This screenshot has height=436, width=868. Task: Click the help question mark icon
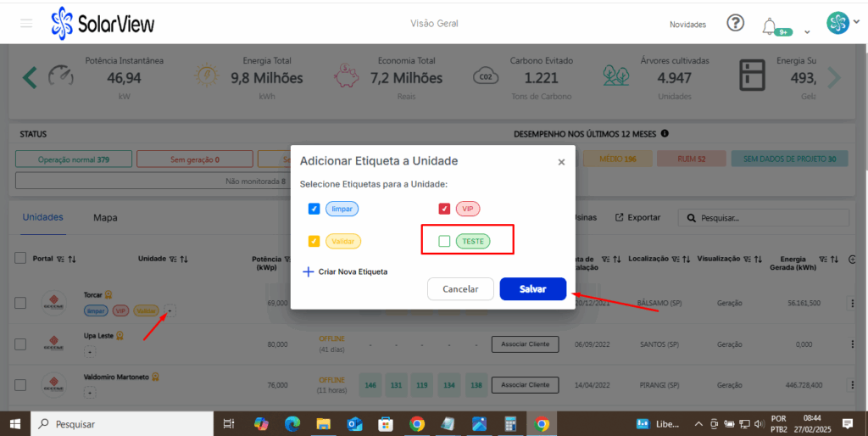click(736, 23)
